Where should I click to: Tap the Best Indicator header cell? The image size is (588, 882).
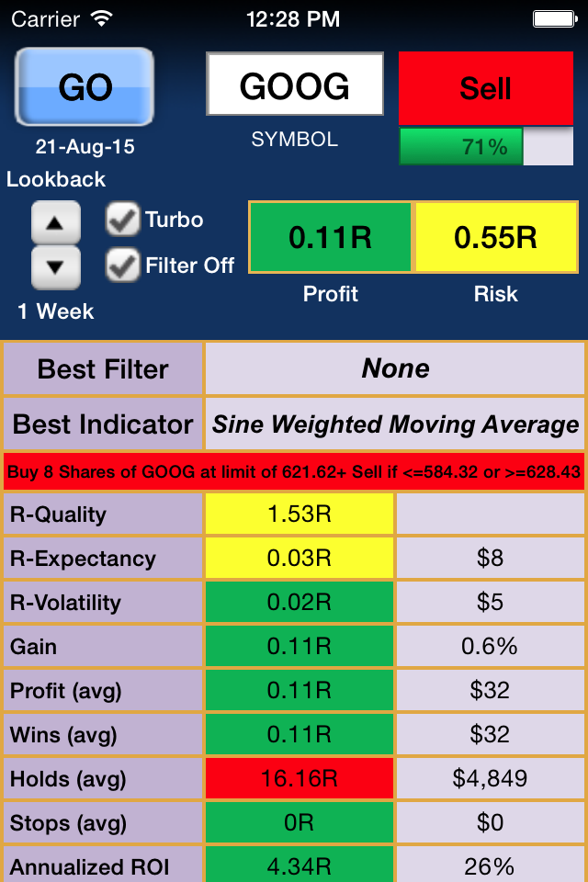click(x=103, y=424)
